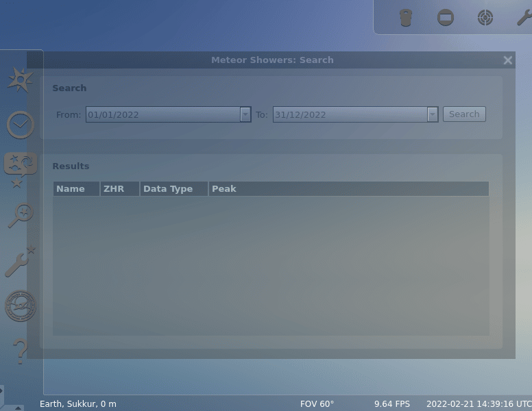Open the Help question mark icon
This screenshot has width=532, height=411.
[21, 351]
